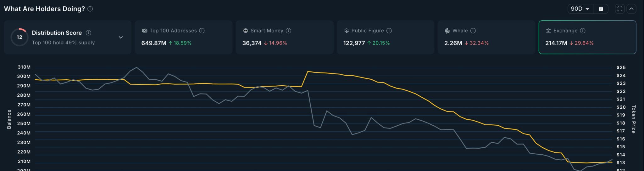Click the Public Figure badge icon
This screenshot has width=644, height=171.
click(x=347, y=31)
